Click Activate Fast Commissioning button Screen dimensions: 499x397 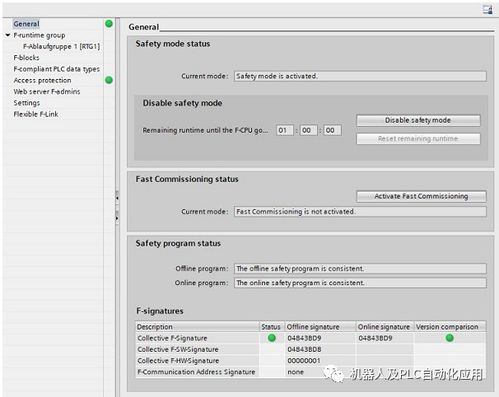pos(421,196)
